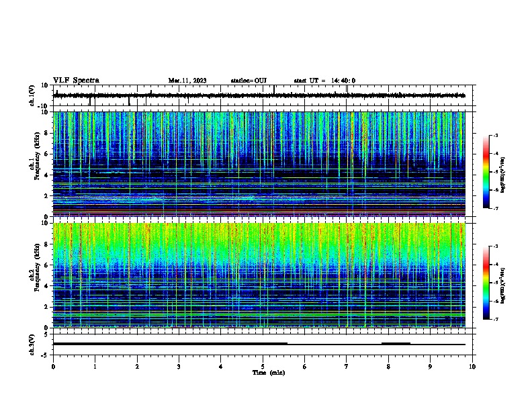Click the "2" kHz tick on ch.2 frequency axis
This screenshot has width=532, height=411.
click(x=46, y=307)
